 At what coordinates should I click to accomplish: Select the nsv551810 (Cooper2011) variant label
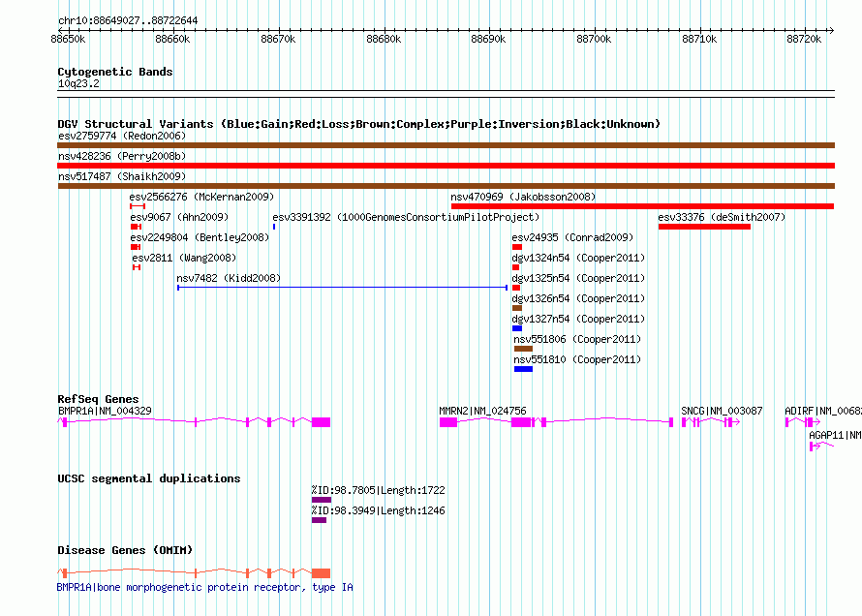point(577,359)
